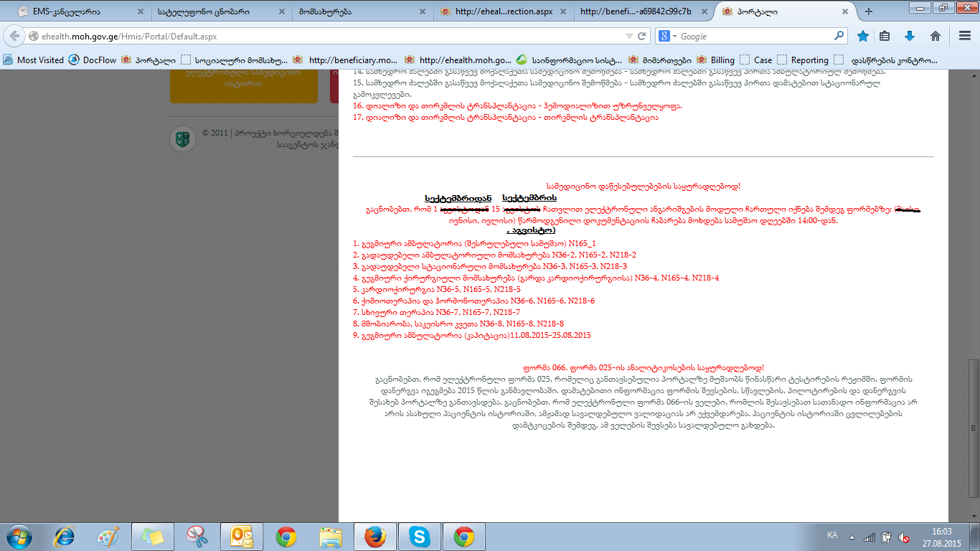Reload the page with the refresh icon
The width and height of the screenshot is (980, 551).
(x=642, y=36)
